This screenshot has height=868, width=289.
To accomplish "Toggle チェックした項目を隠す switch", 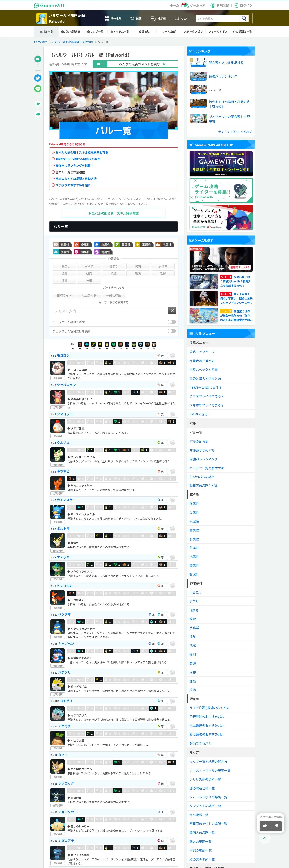I will tap(172, 322).
